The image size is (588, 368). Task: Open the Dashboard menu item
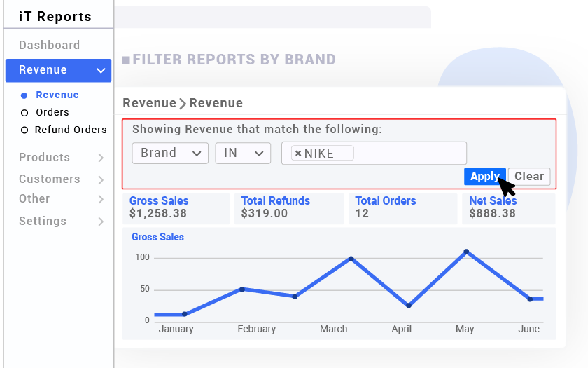click(50, 46)
